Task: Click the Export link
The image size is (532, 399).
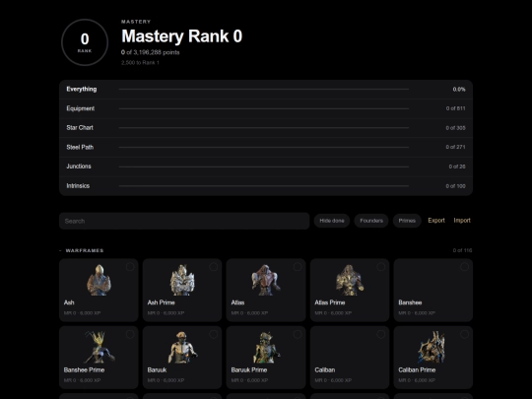Action: point(436,221)
